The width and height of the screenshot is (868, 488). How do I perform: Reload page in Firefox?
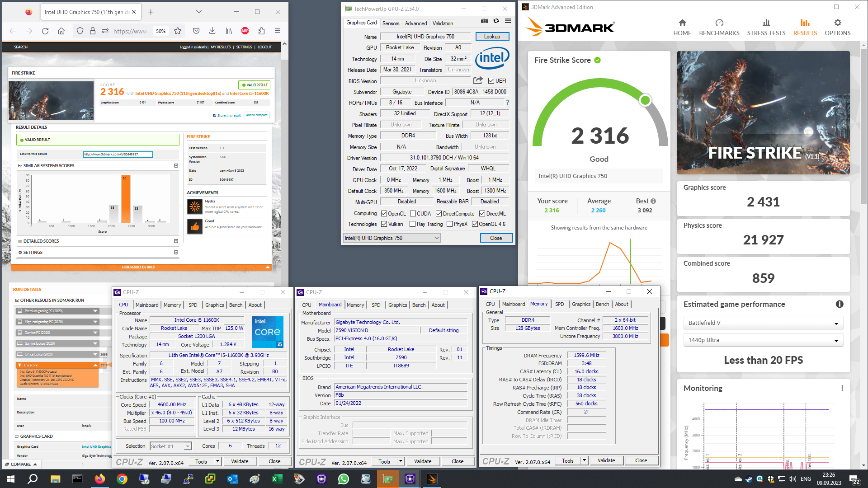[45, 31]
